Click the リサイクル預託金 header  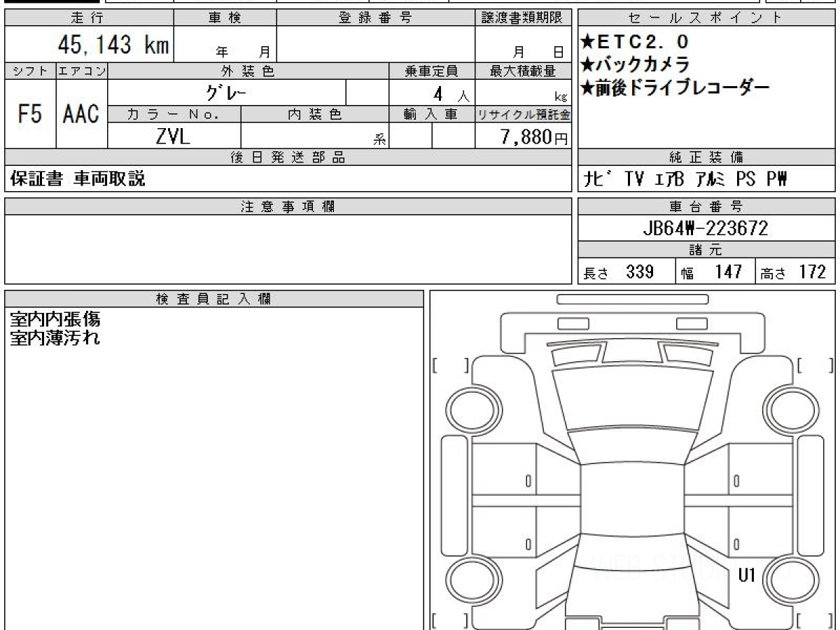[x=523, y=114]
